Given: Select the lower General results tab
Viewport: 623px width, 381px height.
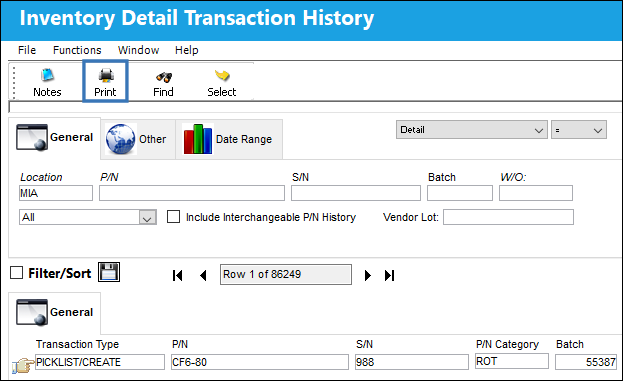Looking at the screenshot, I should pos(54,313).
